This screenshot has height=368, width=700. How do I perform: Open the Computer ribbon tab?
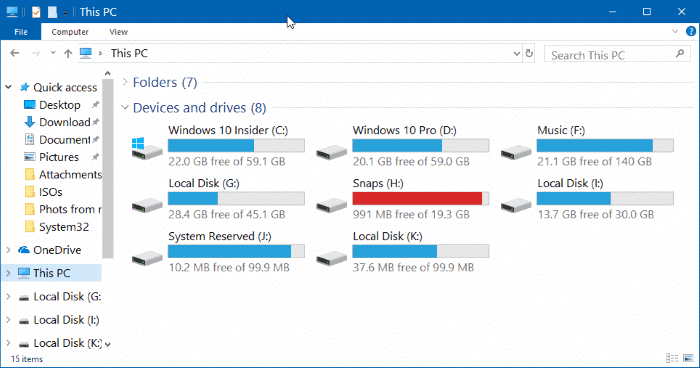tap(70, 32)
